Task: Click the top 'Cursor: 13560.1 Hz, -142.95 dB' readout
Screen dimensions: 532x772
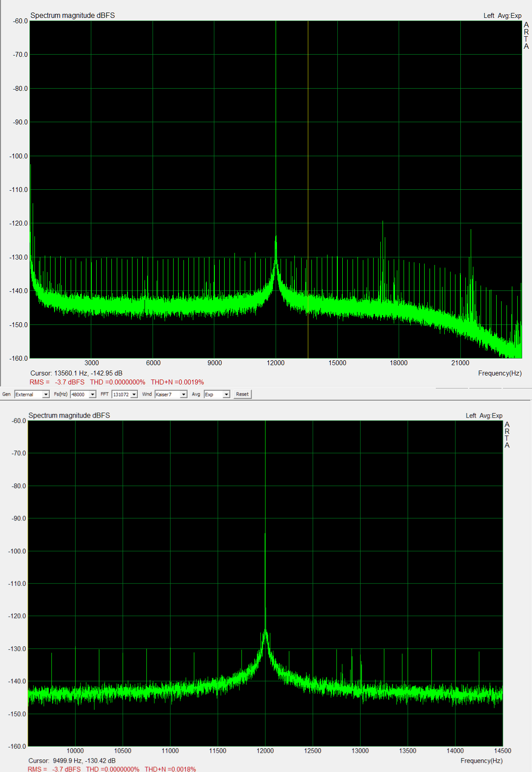Action: pyautogui.click(x=77, y=373)
